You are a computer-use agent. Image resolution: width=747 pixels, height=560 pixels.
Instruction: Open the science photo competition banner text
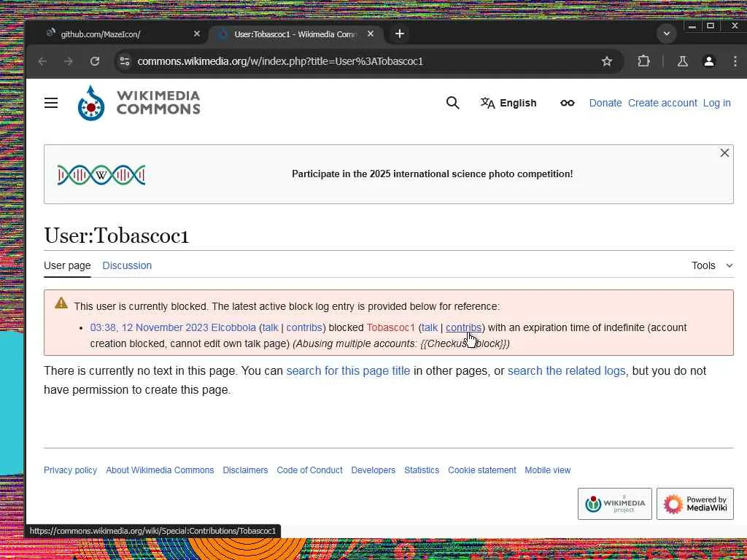click(432, 174)
